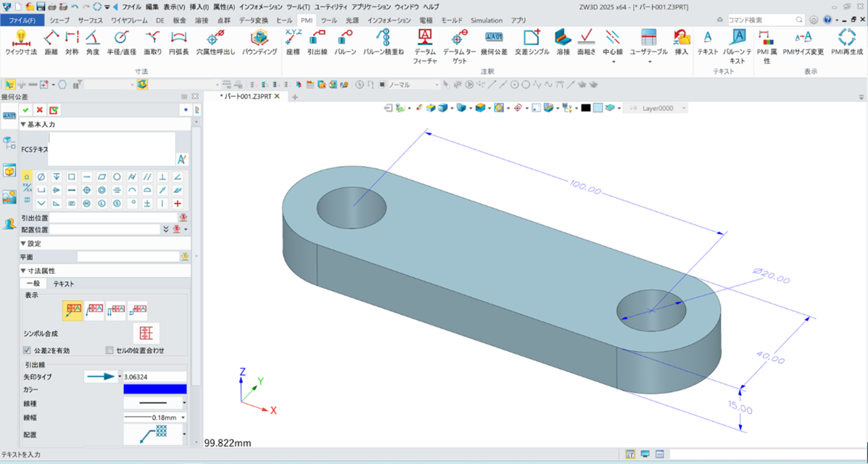This screenshot has height=464, width=868.
Task: Choose the 円弧長 arc length tool
Action: pos(178,43)
